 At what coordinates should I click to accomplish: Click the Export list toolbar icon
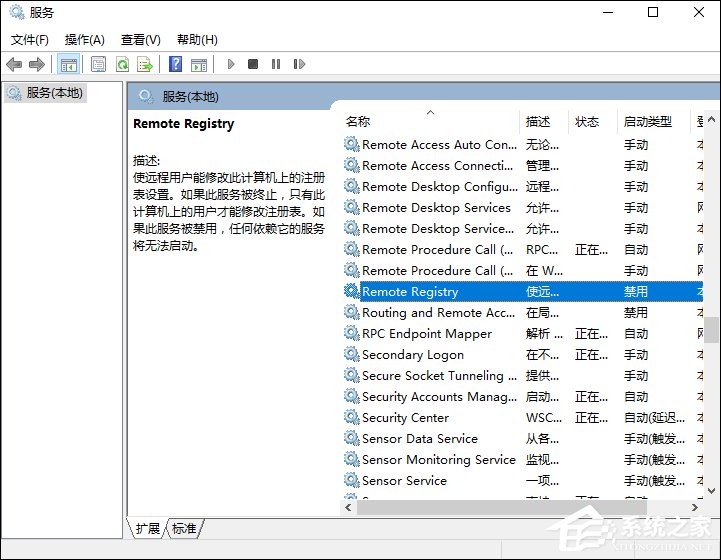[145, 64]
